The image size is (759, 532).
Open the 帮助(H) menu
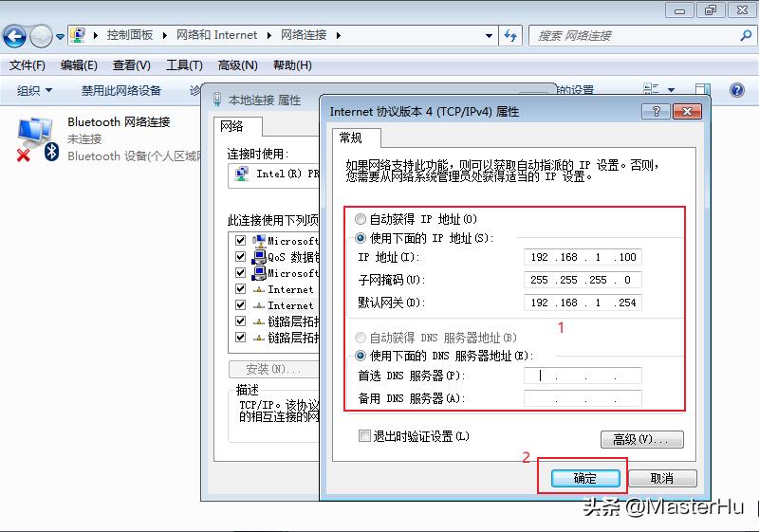pyautogui.click(x=292, y=65)
